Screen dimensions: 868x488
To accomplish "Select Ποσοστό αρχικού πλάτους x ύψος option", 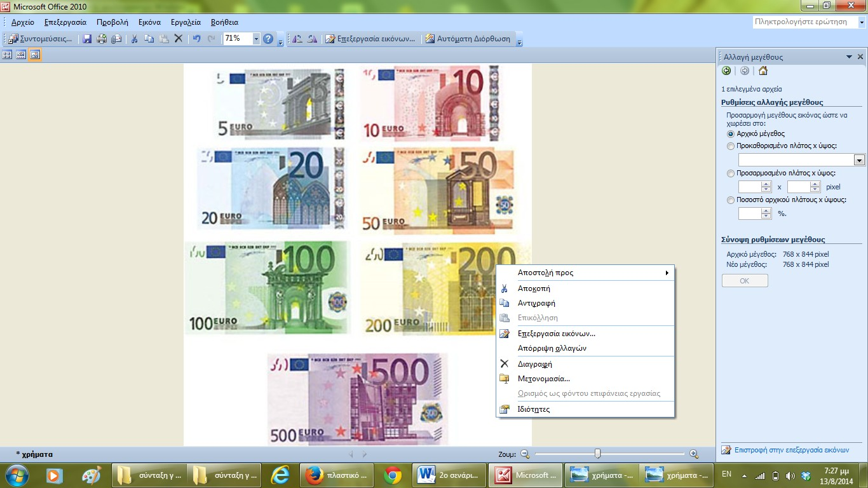I will pos(730,200).
